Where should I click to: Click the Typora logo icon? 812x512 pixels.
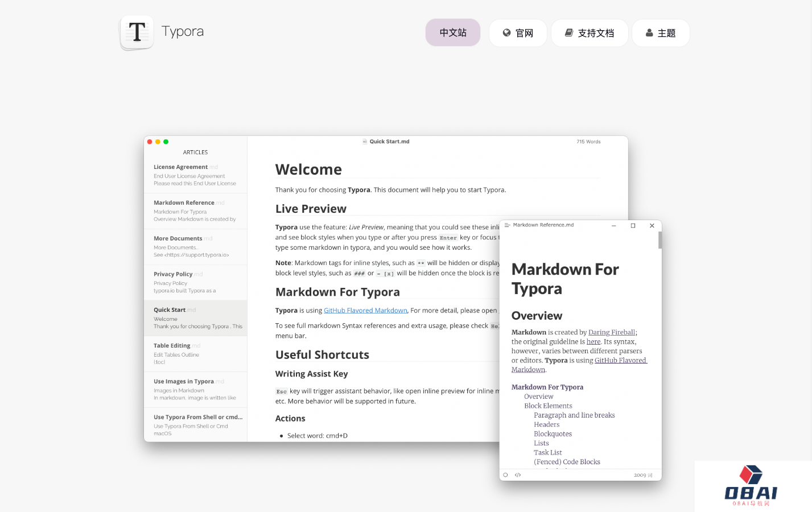(x=137, y=32)
